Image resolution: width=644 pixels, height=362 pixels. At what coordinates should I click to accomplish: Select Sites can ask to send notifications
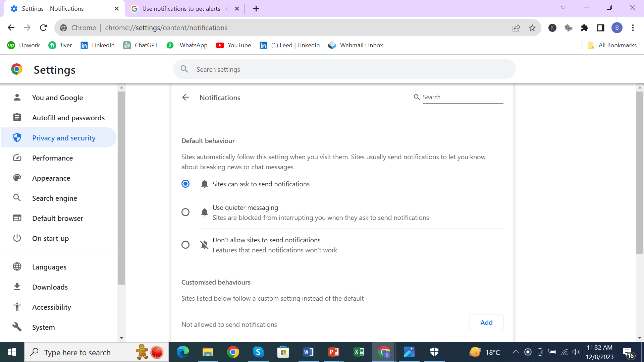click(185, 184)
